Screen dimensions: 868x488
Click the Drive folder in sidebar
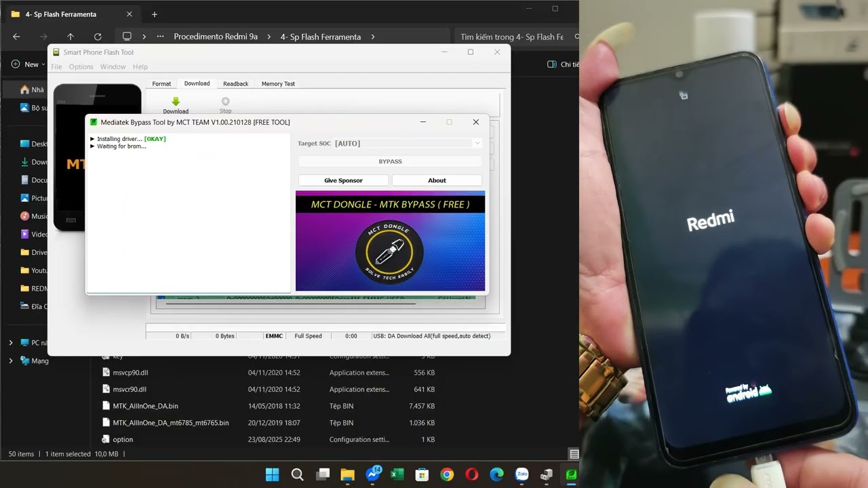click(x=34, y=252)
